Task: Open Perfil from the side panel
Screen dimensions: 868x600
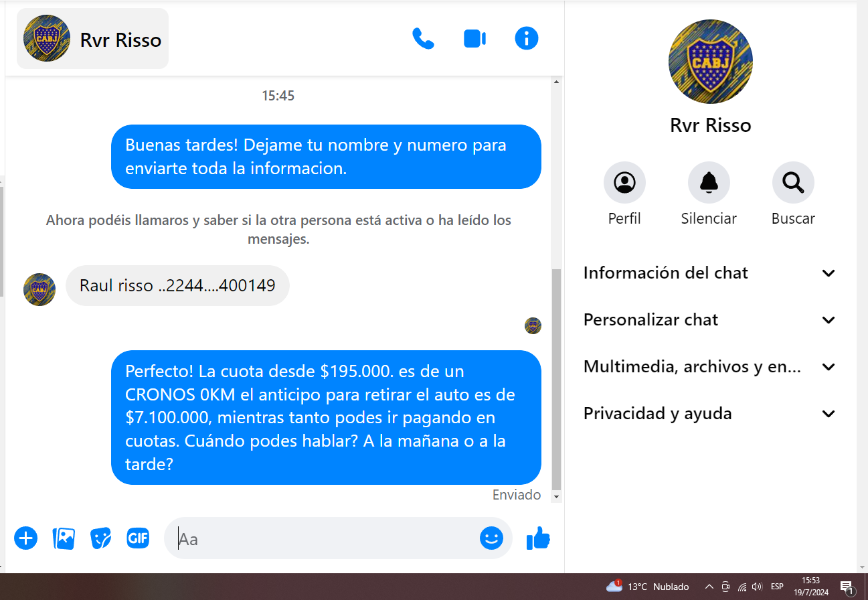Action: coord(624,183)
